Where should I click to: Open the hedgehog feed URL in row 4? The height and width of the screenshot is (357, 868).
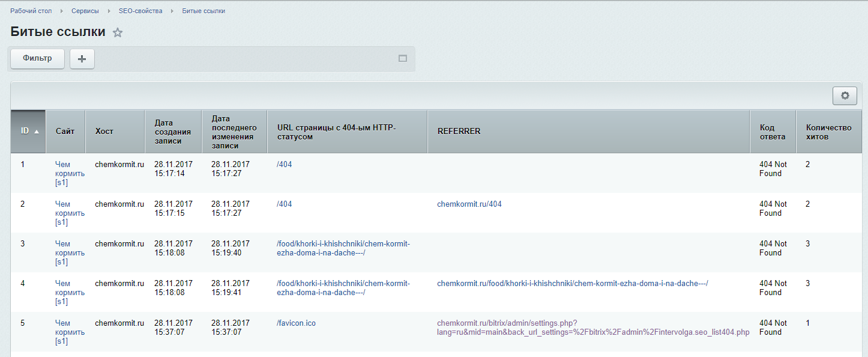(343, 288)
